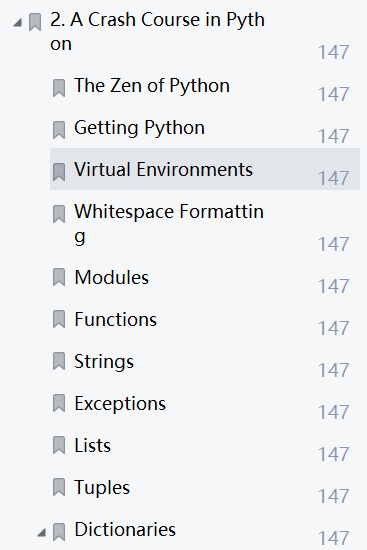Viewport: 367px width, 550px height.
Task: Click bookmark icon beside Virtual Environments
Action: pyautogui.click(x=59, y=172)
